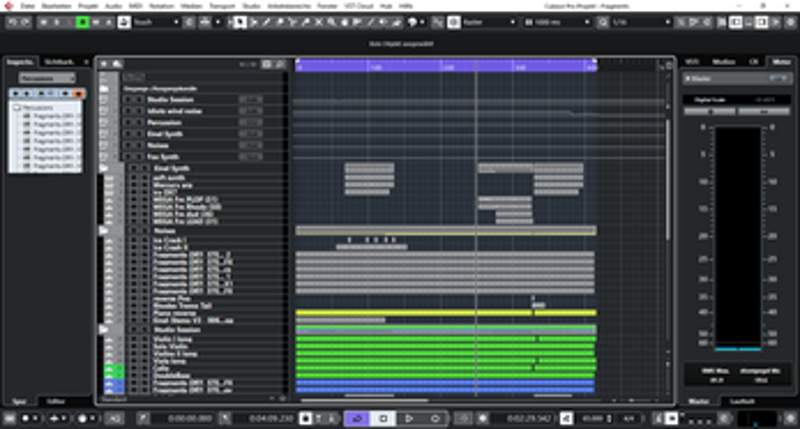The width and height of the screenshot is (800, 429).
Task: Click the snap icon beside Raster
Action: coord(453,21)
